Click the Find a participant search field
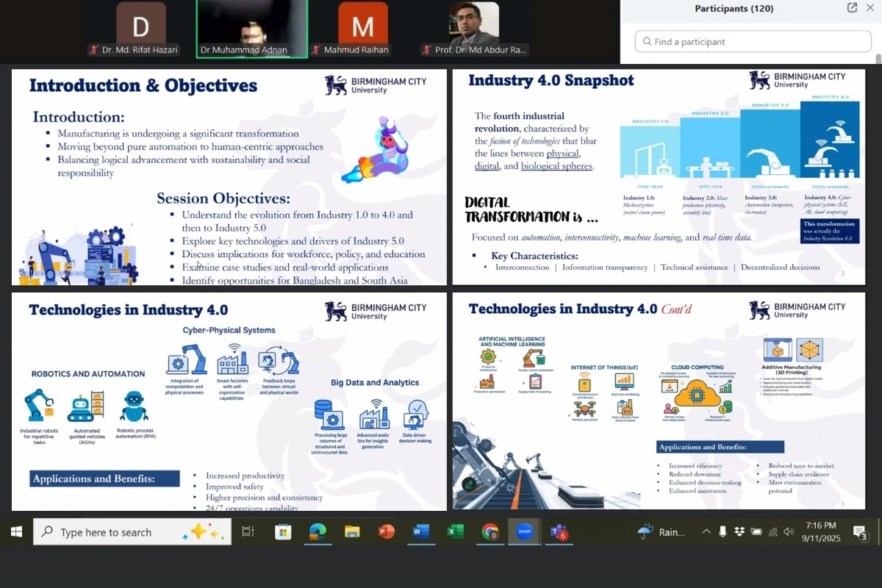Viewport: 882px width, 588px height. pyautogui.click(x=753, y=42)
